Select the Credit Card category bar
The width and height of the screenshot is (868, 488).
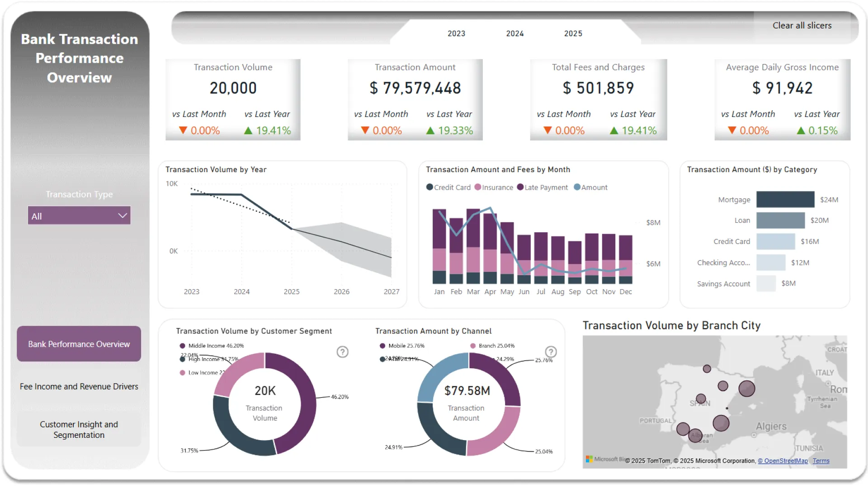(776, 242)
